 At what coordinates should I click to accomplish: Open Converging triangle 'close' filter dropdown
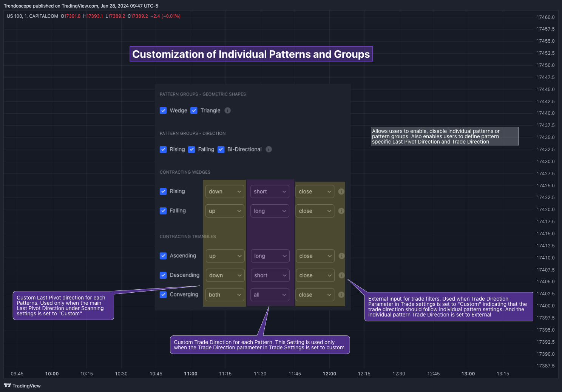315,295
